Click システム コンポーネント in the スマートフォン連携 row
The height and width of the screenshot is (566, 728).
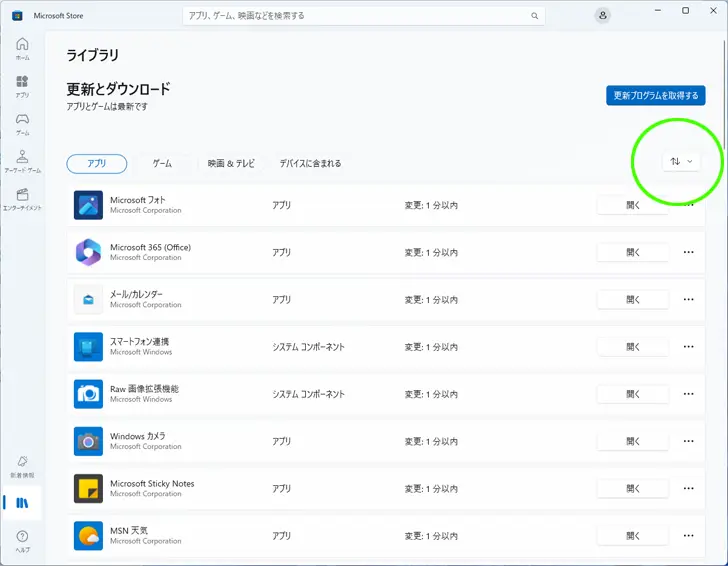pos(308,347)
